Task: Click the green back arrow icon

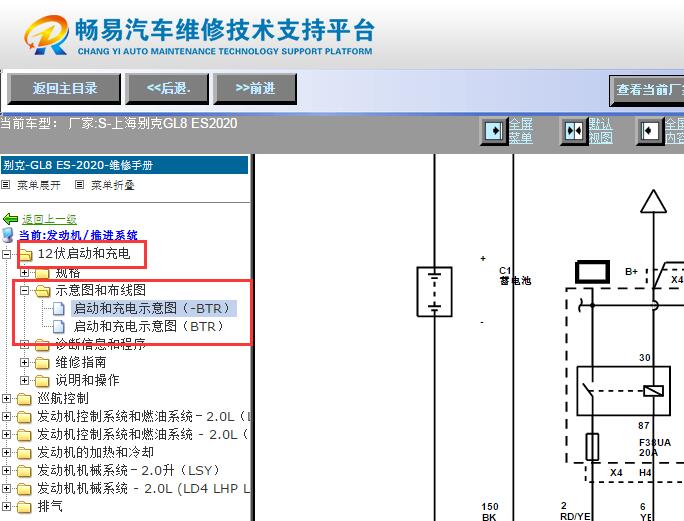Action: click(10, 219)
